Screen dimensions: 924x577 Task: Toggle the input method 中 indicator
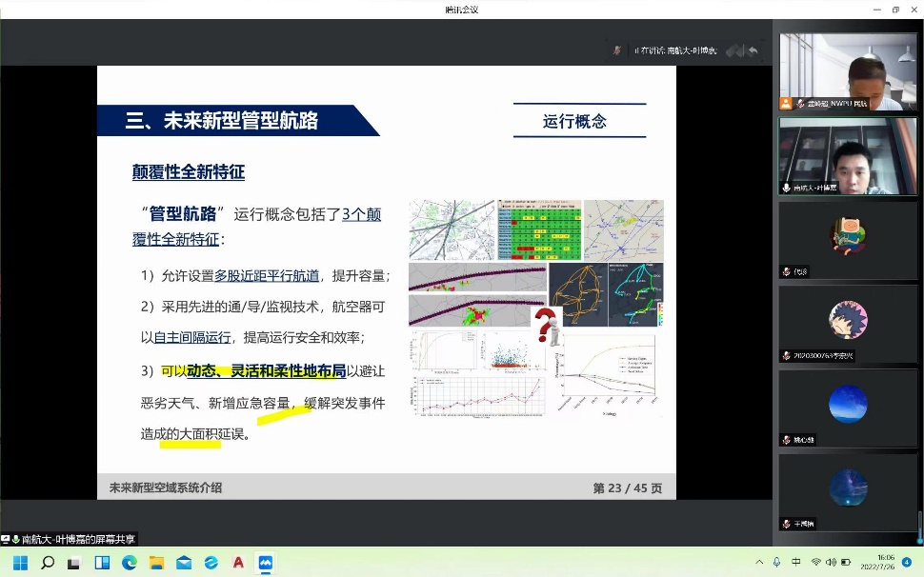(796, 563)
